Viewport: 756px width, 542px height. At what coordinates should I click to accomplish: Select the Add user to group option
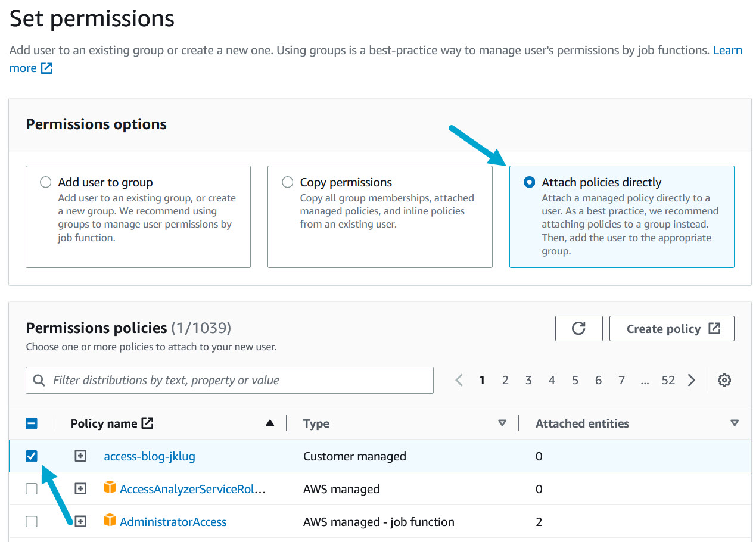pos(46,182)
